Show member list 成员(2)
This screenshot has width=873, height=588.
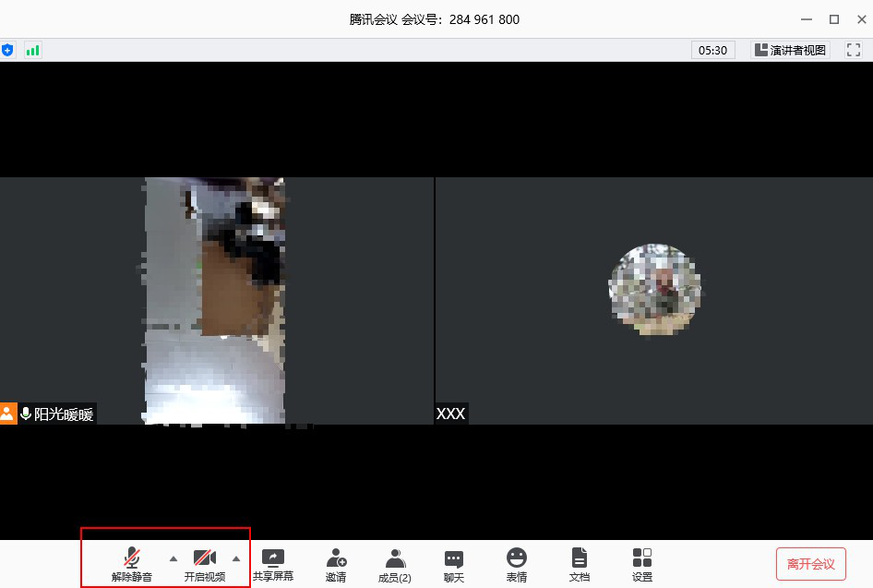point(395,565)
